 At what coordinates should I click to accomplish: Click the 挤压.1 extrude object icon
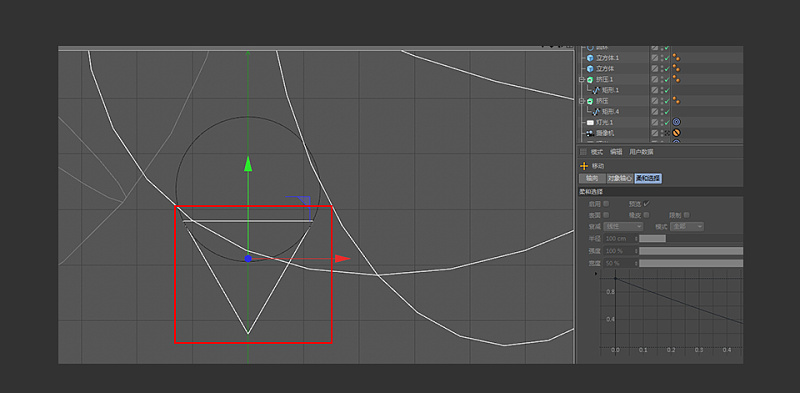(x=590, y=80)
